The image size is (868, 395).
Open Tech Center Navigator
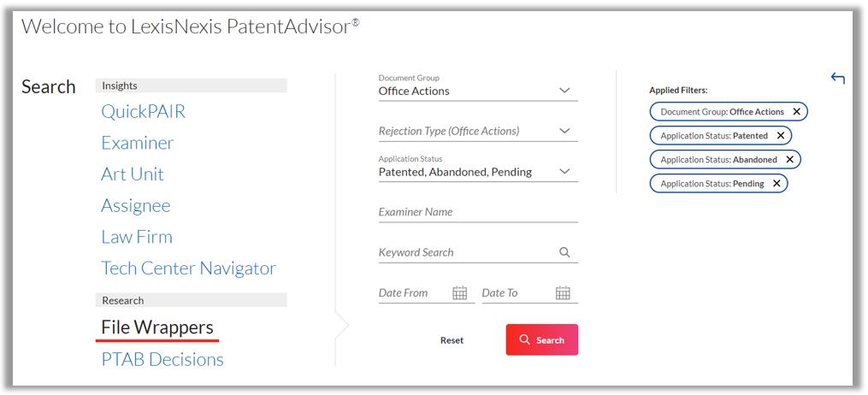tap(189, 268)
